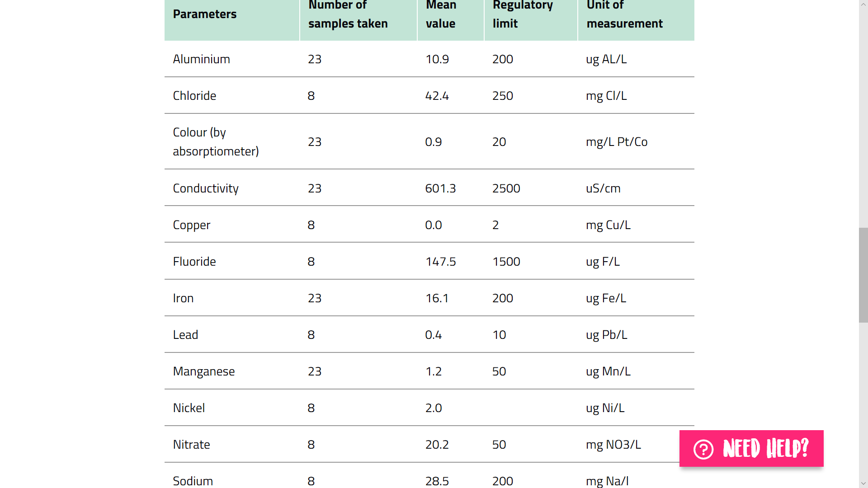
Task: Click the Number of samples taken header
Action: (x=348, y=14)
